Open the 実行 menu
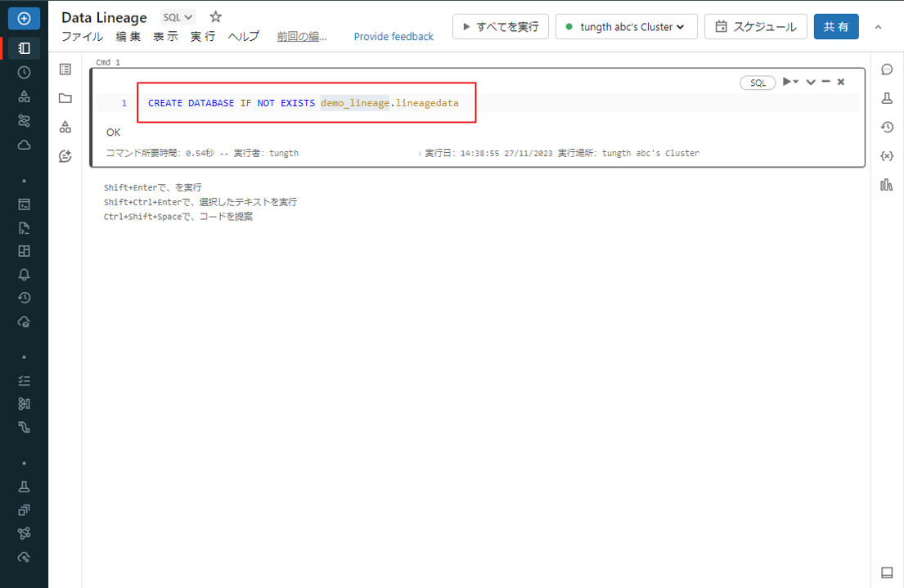This screenshot has width=904, height=588. 203,36
